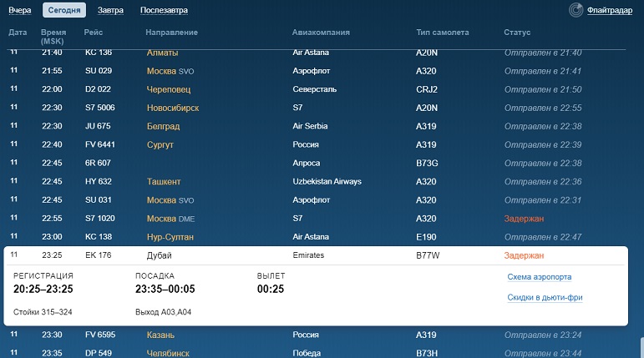
Task: Click status Отправлен в 22:47
Action: (x=543, y=237)
